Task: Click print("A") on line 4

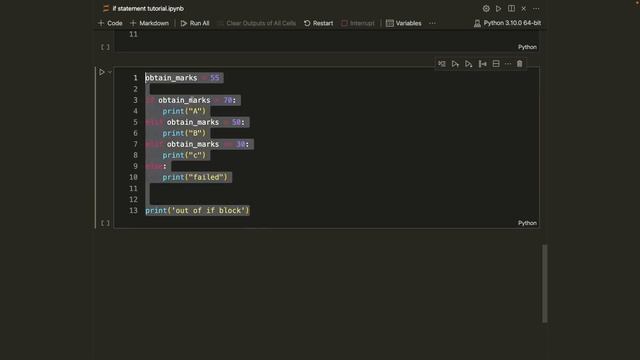Action: (x=184, y=111)
